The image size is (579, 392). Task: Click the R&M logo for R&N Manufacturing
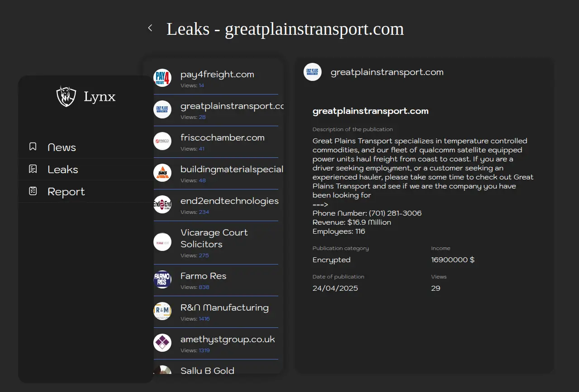(162, 311)
